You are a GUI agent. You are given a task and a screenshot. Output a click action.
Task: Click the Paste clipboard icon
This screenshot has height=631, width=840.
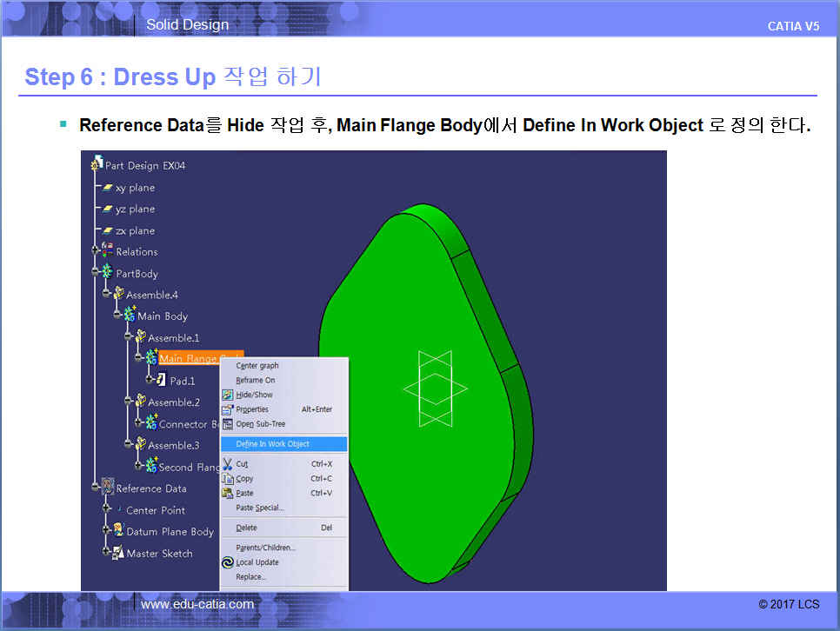click(228, 494)
